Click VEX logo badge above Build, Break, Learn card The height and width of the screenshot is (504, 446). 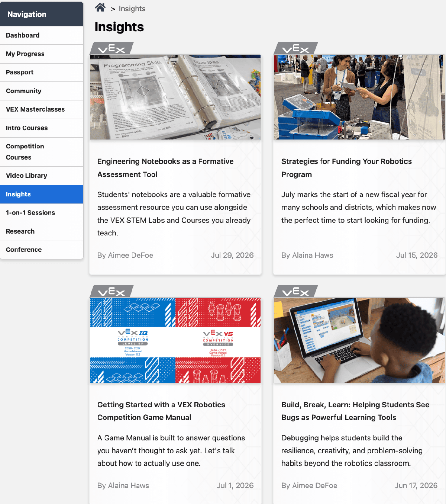point(295,291)
